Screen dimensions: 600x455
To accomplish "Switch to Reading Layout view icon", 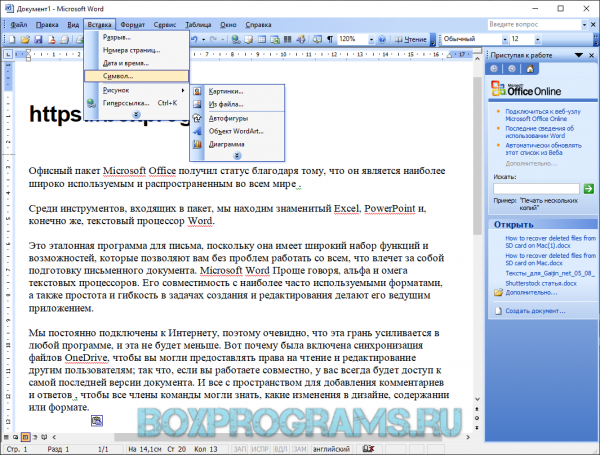I will pos(44,437).
